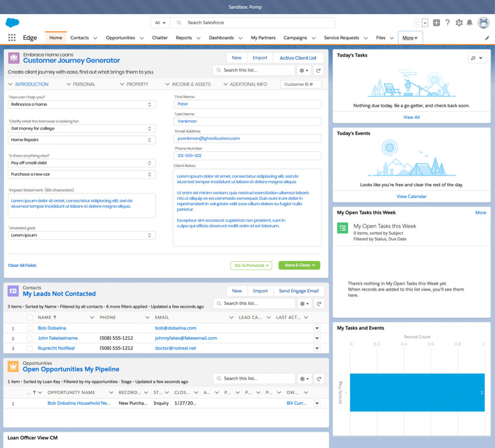Open the 'How can I help you?' dropdown

click(82, 105)
